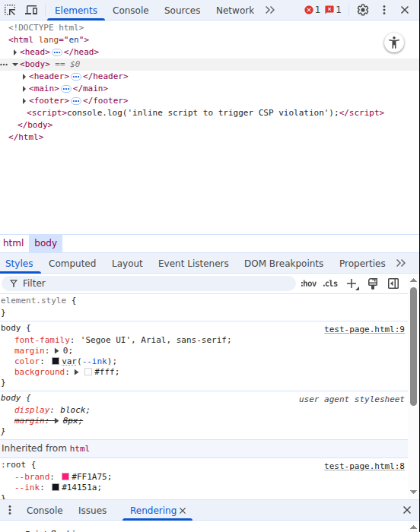Click the Styles pane vertical scrollbar thumb
This screenshot has height=532, width=420.
click(x=413, y=347)
